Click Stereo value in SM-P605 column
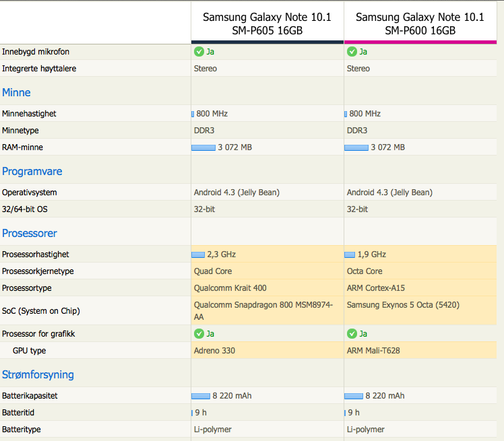Viewport: 504px width, 441px height. [206, 69]
